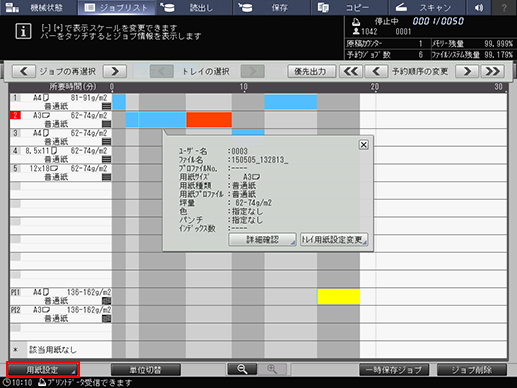This screenshot has height=388, width=517.
Task: Switch to the 機械状態 tab
Action: pos(38,7)
